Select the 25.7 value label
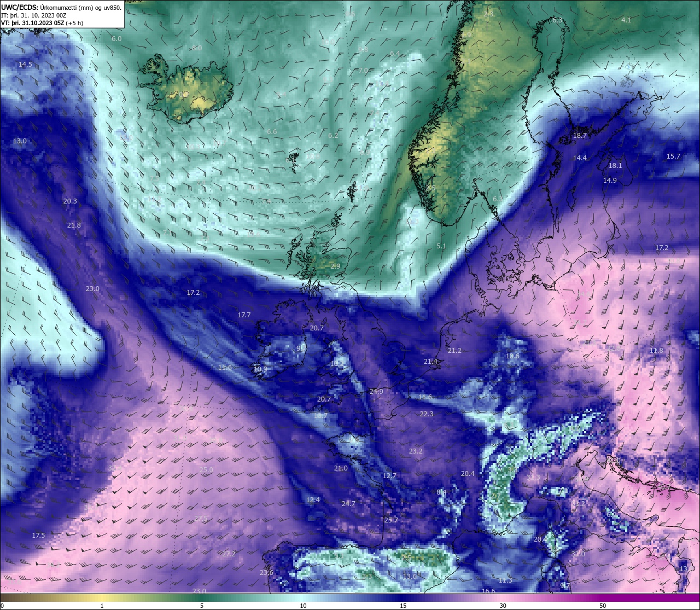700x610 pixels. pos(391,520)
